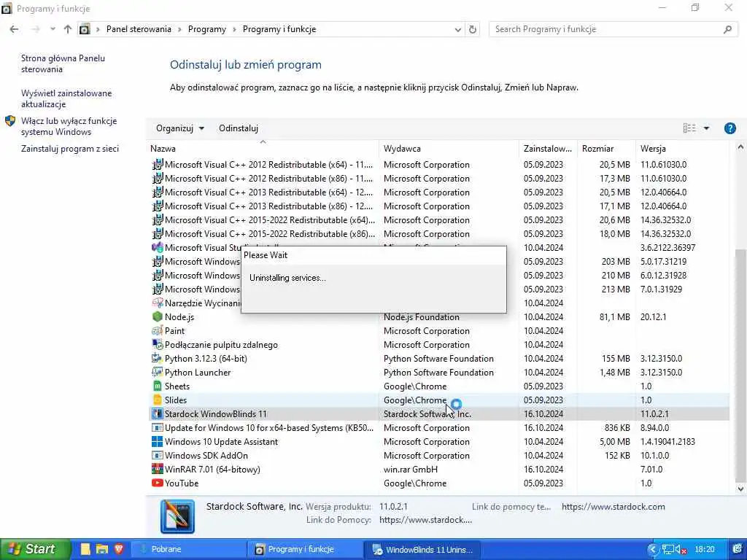The image size is (747, 560).
Task: Sort by the Wersja column header
Action: pyautogui.click(x=682, y=149)
